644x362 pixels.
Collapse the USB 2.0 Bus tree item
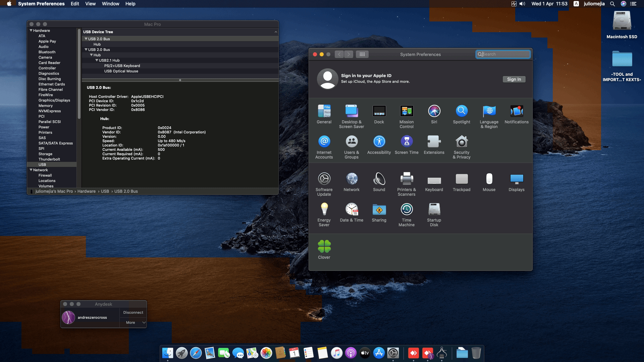click(86, 39)
